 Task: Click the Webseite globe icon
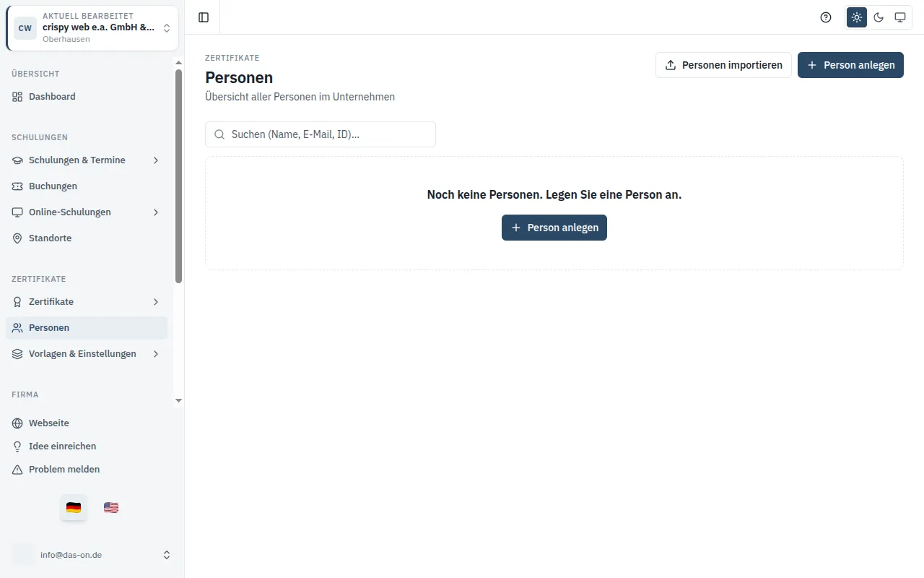point(17,423)
